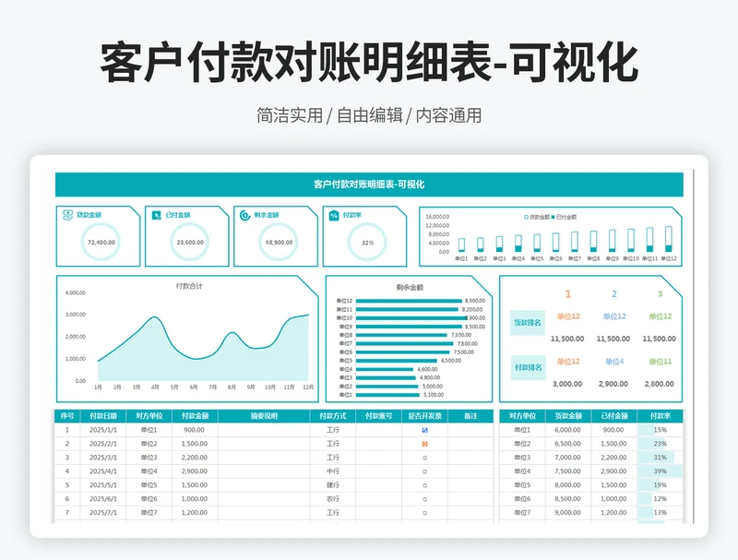The width and height of the screenshot is (738, 560).
Task: Check the invoice box for 2025/4/1 row
Action: [424, 471]
